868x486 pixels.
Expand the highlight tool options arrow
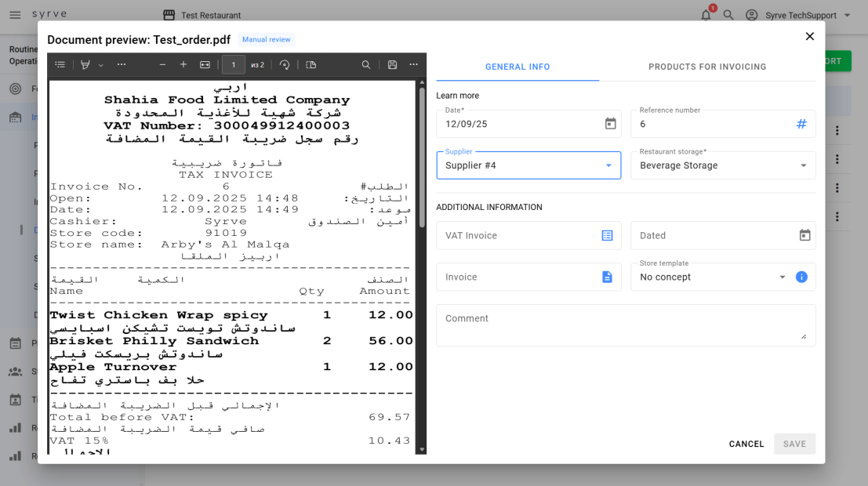click(x=100, y=65)
